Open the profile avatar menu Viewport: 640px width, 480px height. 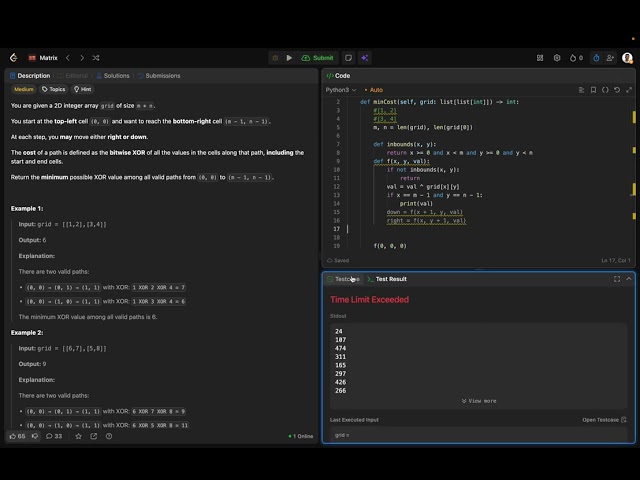[627, 58]
